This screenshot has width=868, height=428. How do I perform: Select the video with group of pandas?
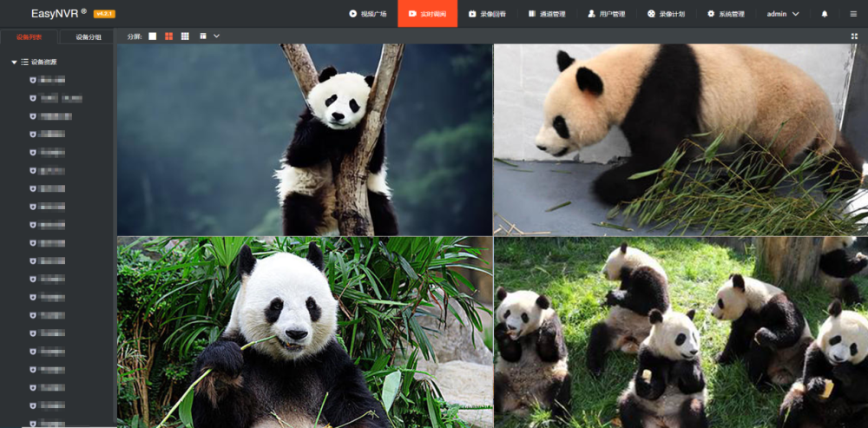pos(681,333)
